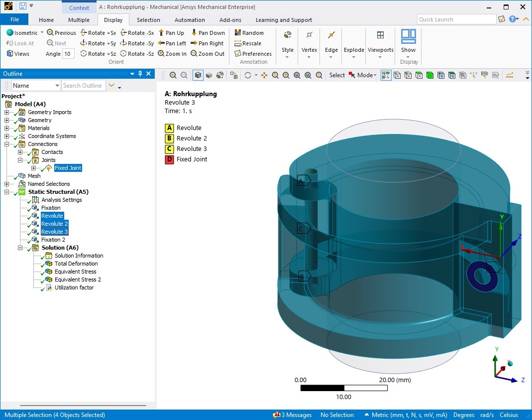Viewport: 532px width, 420px height.
Task: Click the Quick Launch search field
Action: (x=456, y=19)
